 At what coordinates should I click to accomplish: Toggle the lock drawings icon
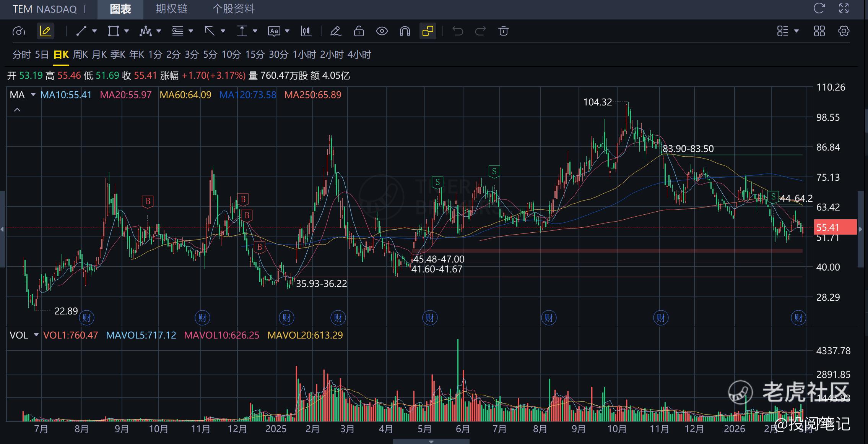click(359, 31)
